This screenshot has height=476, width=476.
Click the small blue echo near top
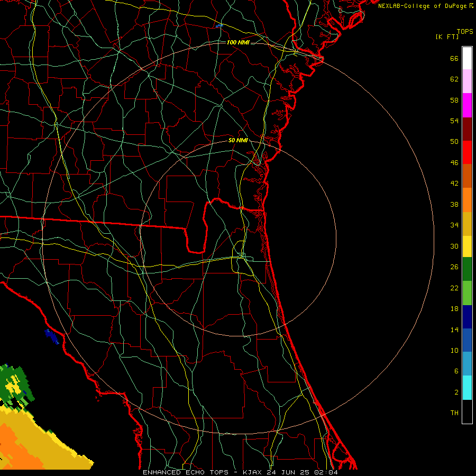click(x=219, y=26)
